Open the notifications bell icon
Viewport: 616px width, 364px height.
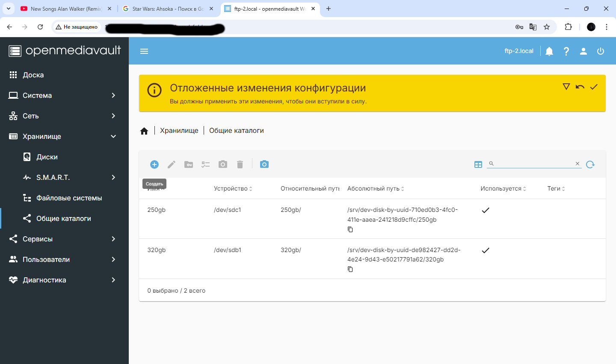point(549,51)
